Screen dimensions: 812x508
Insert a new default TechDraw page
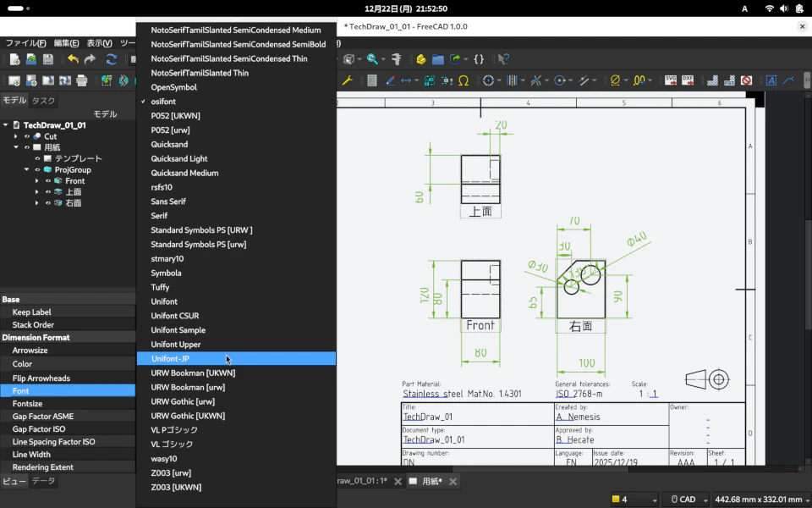14,80
